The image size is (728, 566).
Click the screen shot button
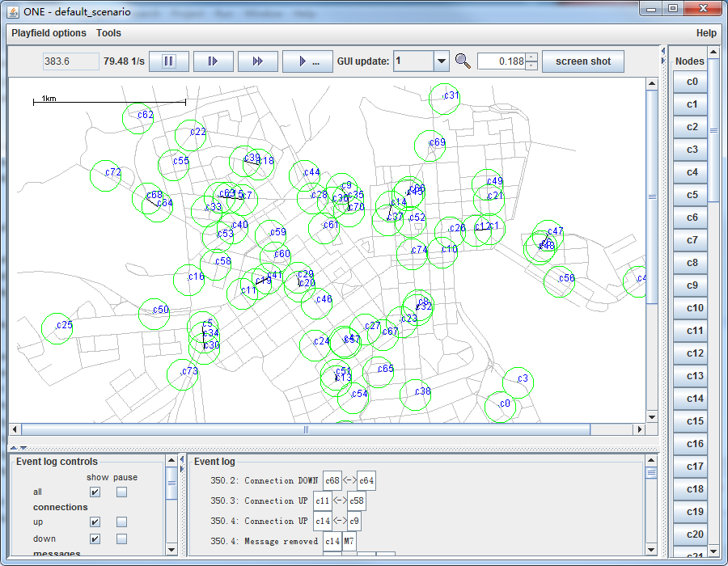point(582,61)
